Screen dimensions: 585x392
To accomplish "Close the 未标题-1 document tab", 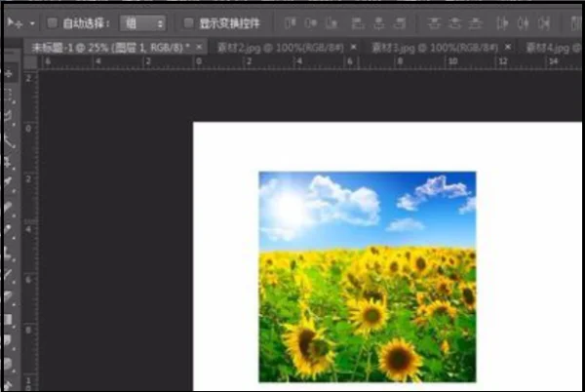I will (x=199, y=47).
